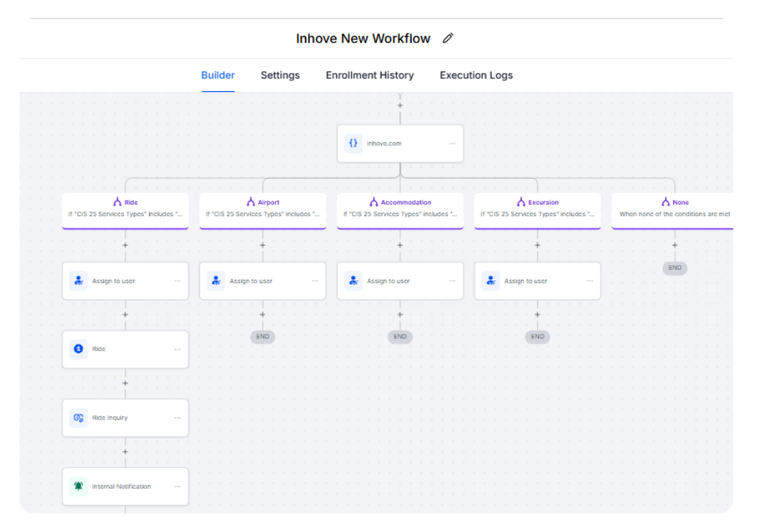This screenshot has width=760, height=532.
Task: Open options menu on the Inhove.com trigger node
Action: point(452,143)
